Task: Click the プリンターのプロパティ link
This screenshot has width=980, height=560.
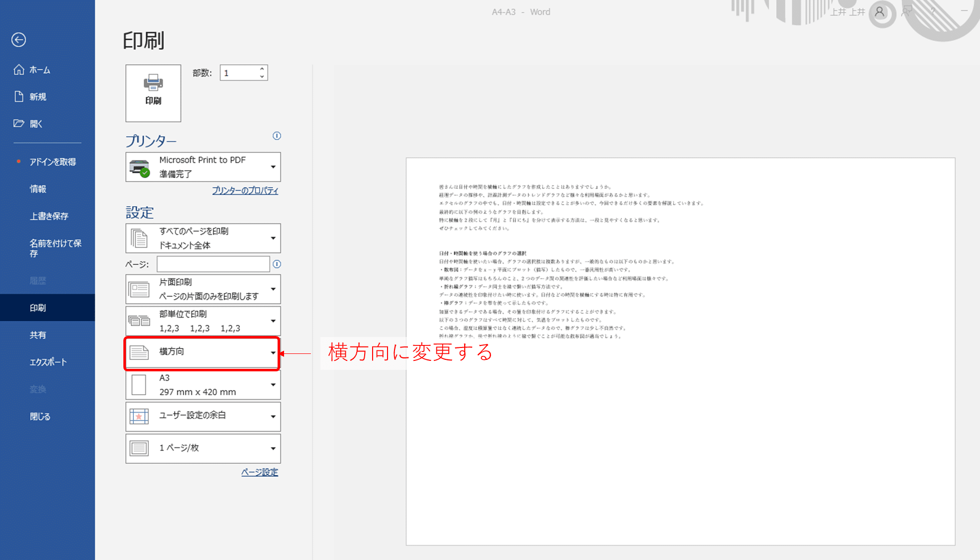Action: pyautogui.click(x=245, y=190)
